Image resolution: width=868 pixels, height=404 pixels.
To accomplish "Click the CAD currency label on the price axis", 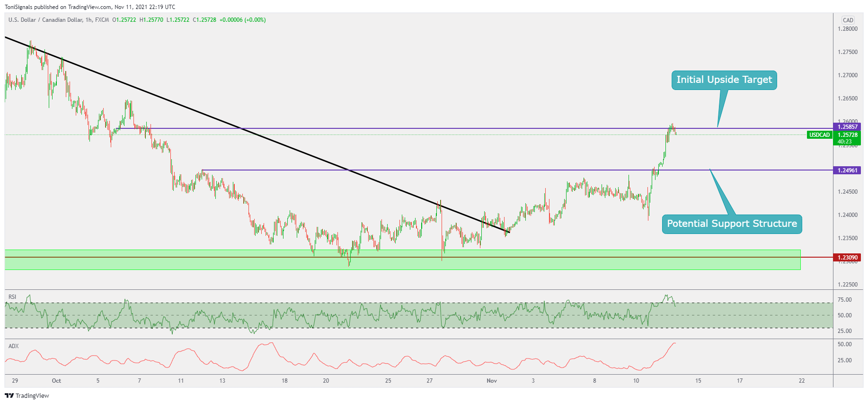I will click(848, 20).
